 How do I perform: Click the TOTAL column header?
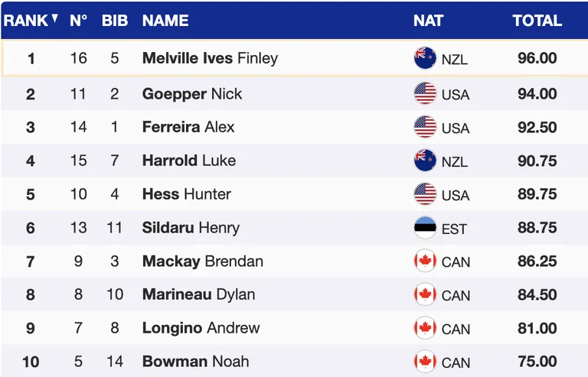pos(537,21)
